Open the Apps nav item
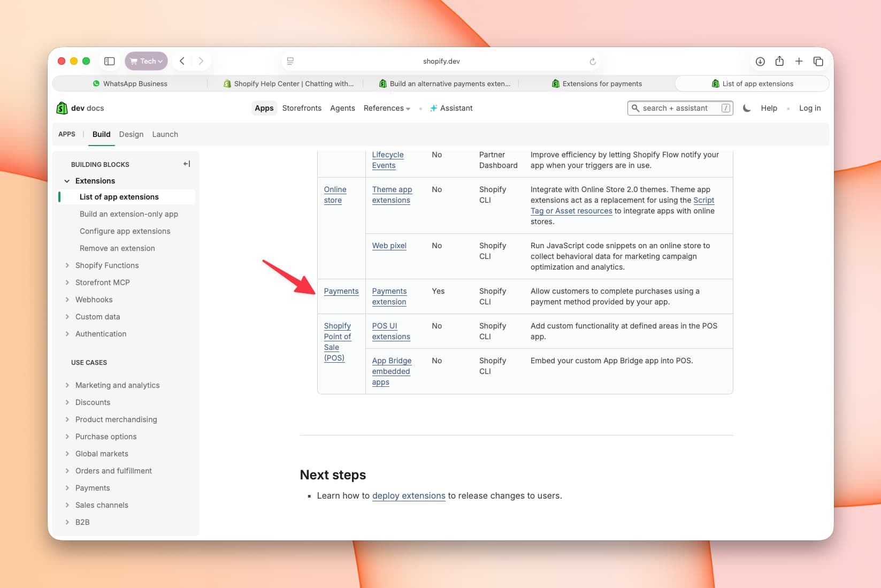The width and height of the screenshot is (881, 588). (x=264, y=108)
